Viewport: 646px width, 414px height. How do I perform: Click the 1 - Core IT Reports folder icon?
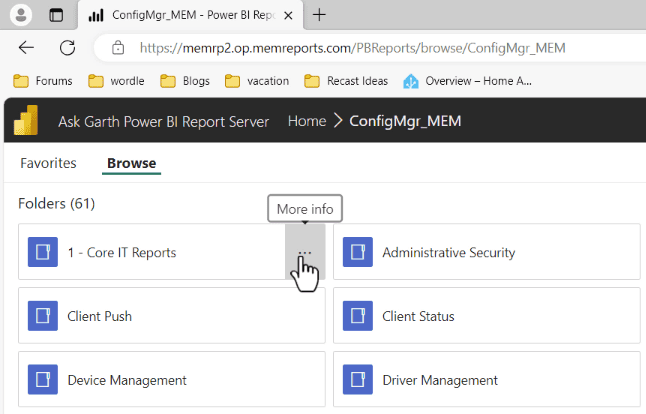(43, 252)
